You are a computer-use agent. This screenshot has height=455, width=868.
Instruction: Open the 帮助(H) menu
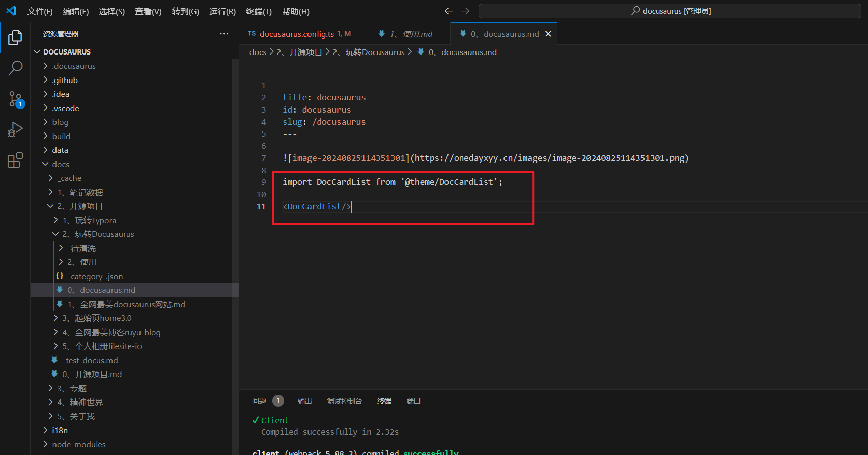click(295, 11)
